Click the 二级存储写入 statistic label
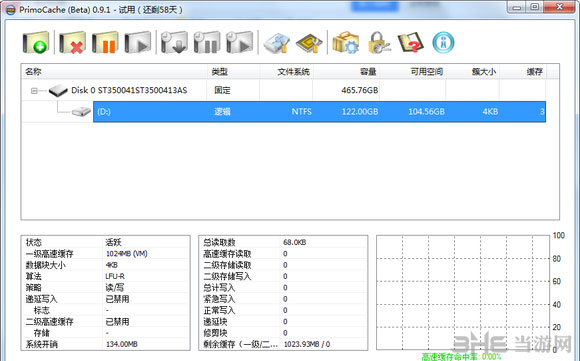This screenshot has width=580, height=361. 227,276
